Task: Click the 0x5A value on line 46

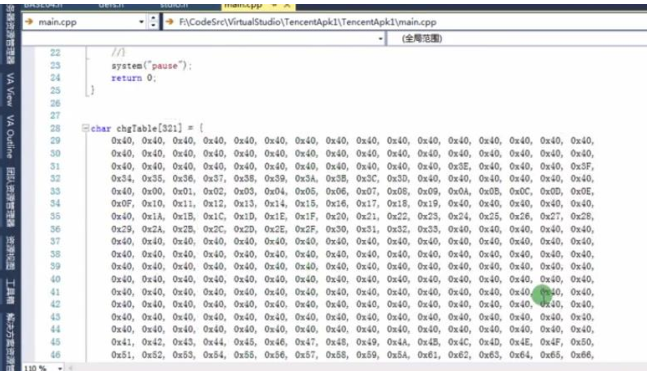Action: (398, 354)
